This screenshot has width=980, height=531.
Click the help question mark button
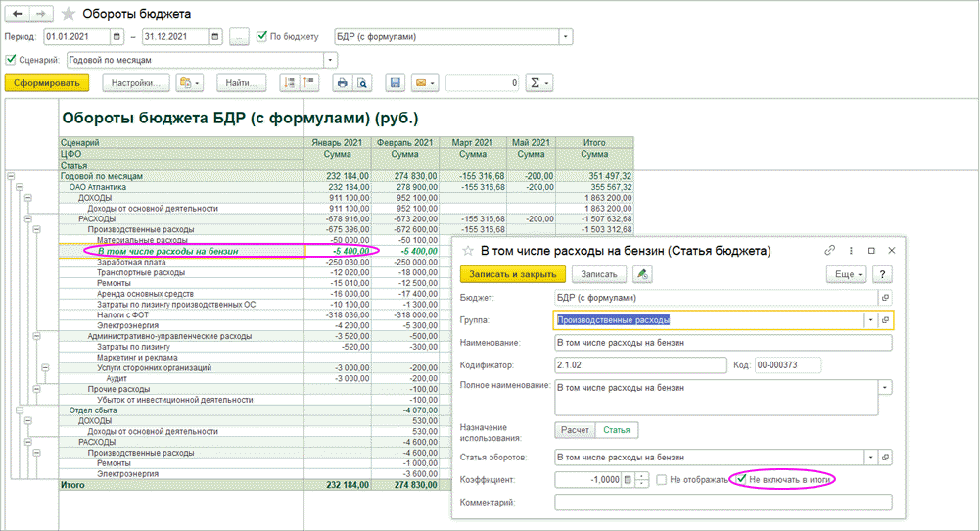[882, 275]
